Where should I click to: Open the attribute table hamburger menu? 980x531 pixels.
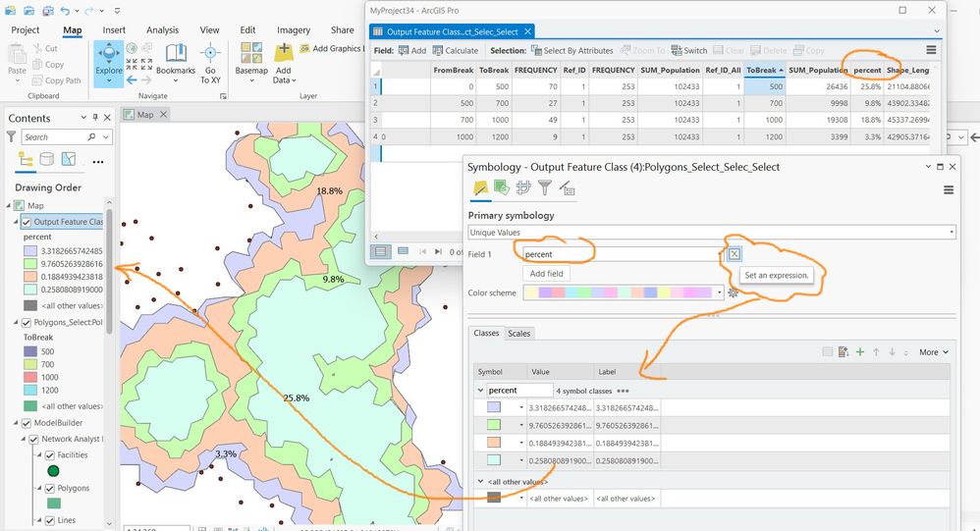coord(931,50)
